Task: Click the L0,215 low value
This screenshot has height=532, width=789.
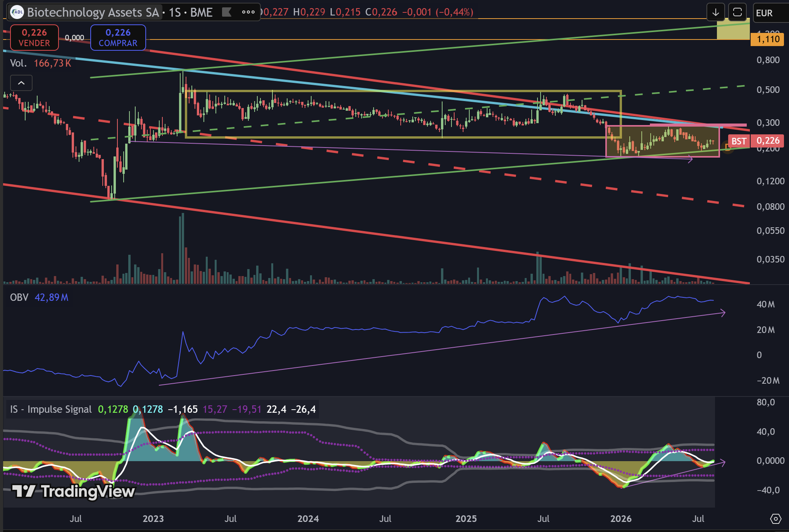Action: [x=345, y=12]
